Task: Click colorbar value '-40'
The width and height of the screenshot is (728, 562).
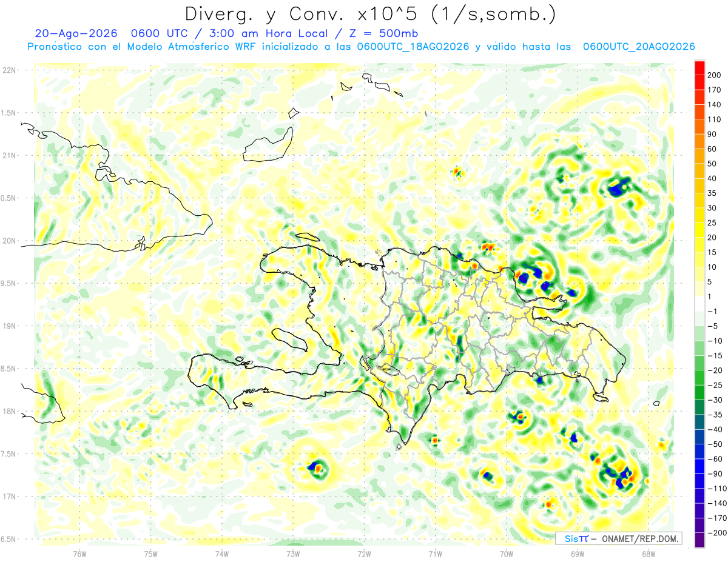Action: 714,429
